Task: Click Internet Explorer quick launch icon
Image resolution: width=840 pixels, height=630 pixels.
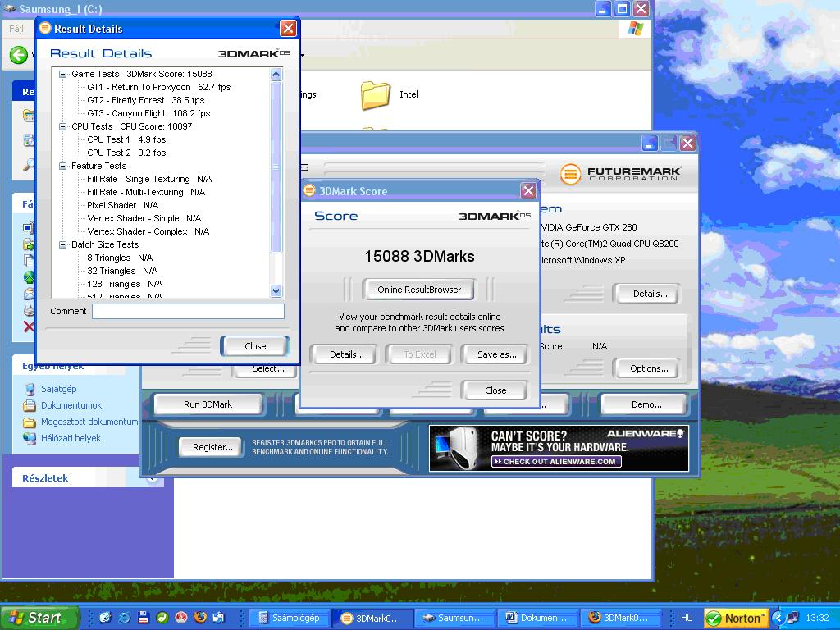Action: [125, 618]
